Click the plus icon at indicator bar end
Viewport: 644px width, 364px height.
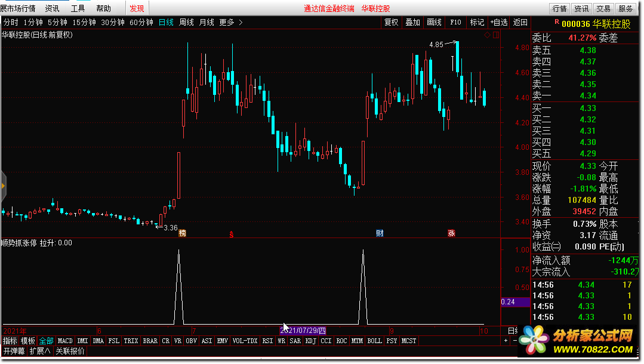(x=506, y=341)
